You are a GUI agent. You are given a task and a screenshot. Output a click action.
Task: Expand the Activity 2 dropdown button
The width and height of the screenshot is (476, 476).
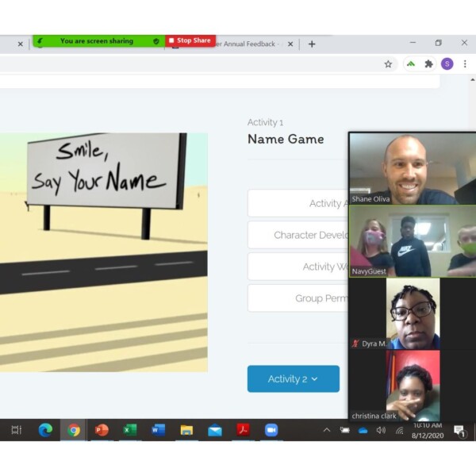click(x=293, y=379)
